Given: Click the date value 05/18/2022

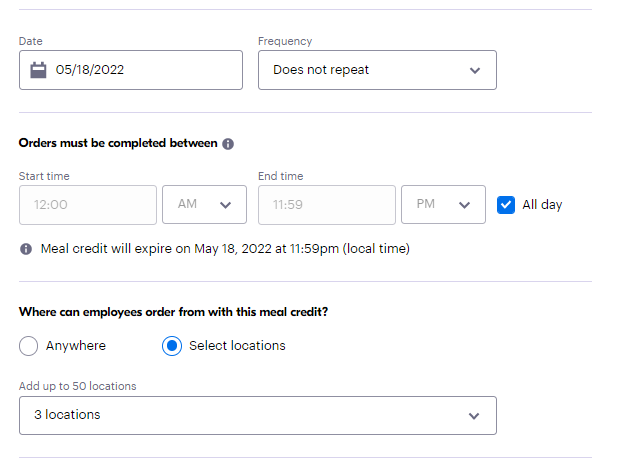Looking at the screenshot, I should [x=90, y=70].
